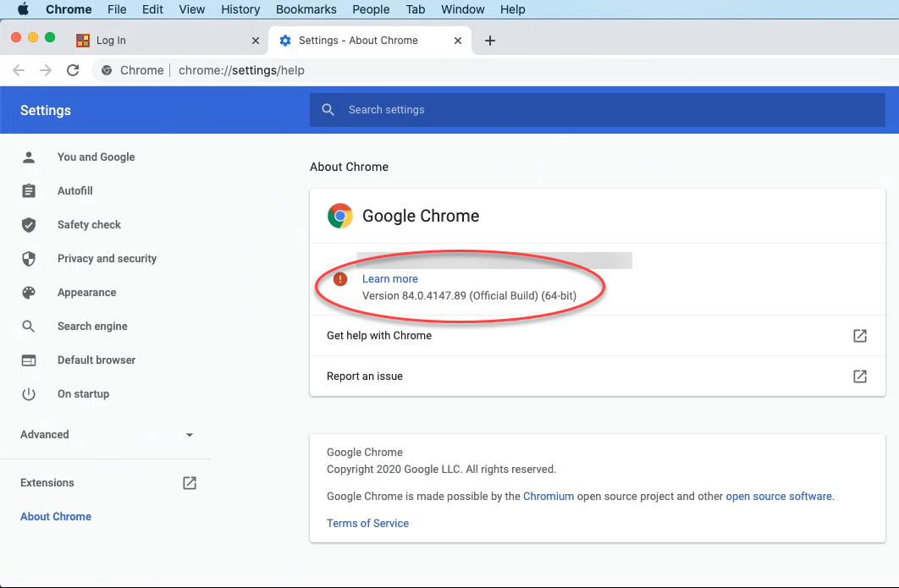Click the Extensions sidebar label
Image resolution: width=899 pixels, height=588 pixels.
tap(47, 482)
